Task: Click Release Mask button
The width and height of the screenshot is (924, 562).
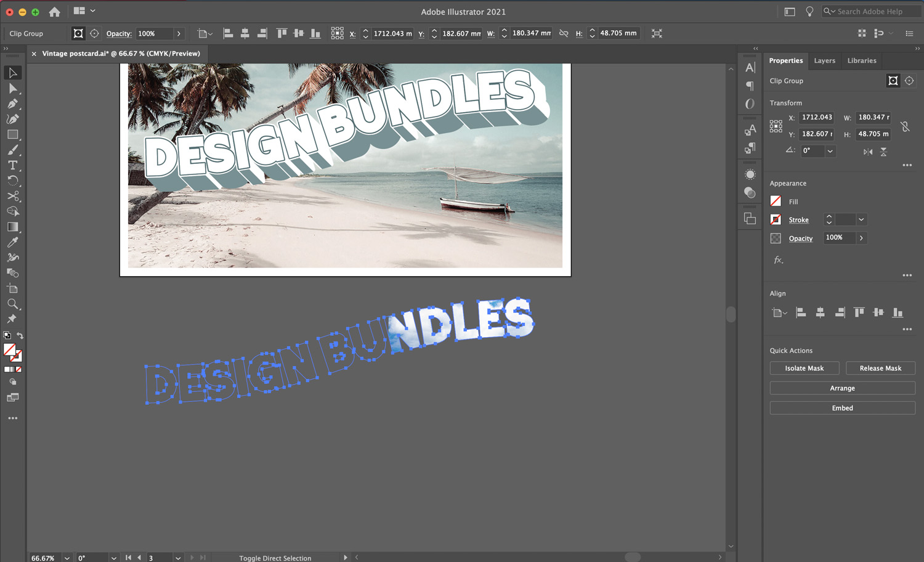Action: pyautogui.click(x=880, y=368)
